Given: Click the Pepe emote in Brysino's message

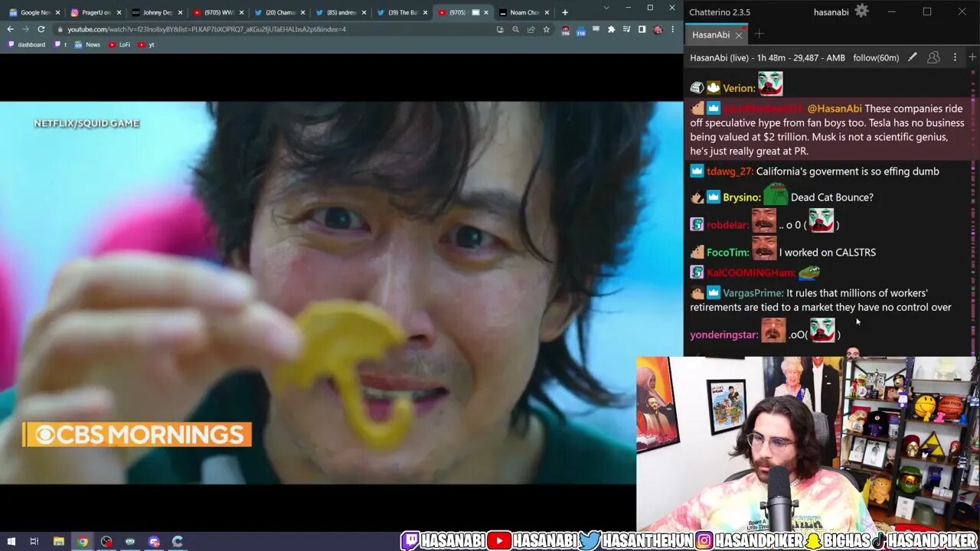Looking at the screenshot, I should tap(776, 193).
